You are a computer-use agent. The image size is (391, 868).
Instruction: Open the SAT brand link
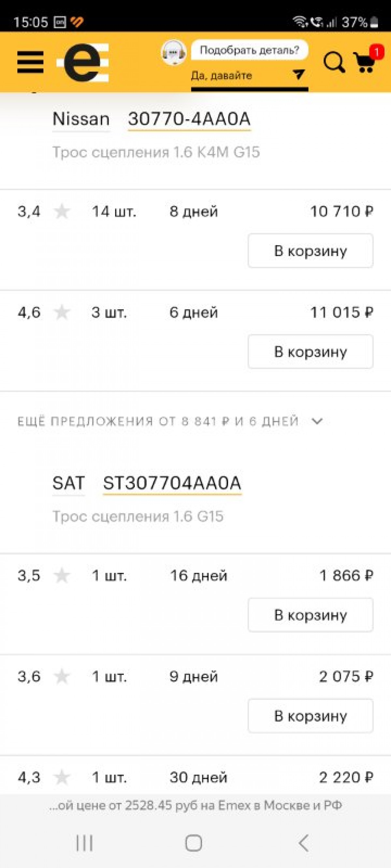pos(68,483)
